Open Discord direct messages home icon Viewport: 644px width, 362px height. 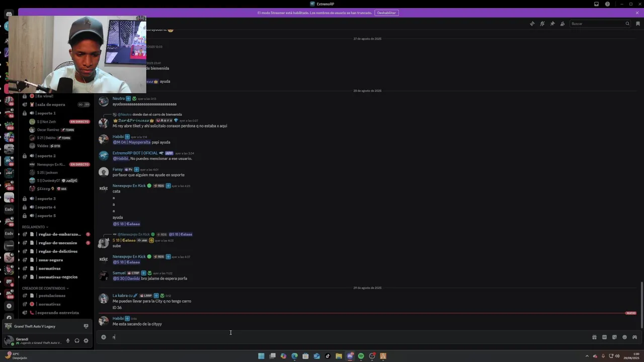pyautogui.click(x=9, y=14)
